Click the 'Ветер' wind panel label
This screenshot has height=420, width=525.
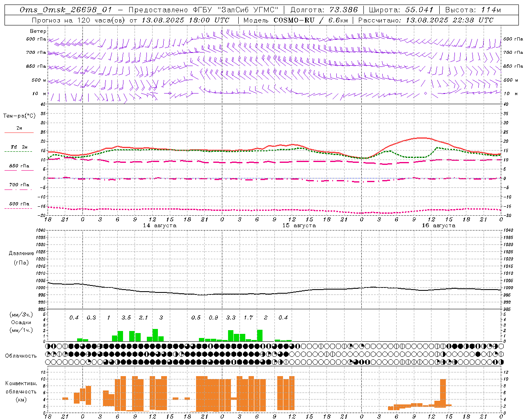click(38, 31)
